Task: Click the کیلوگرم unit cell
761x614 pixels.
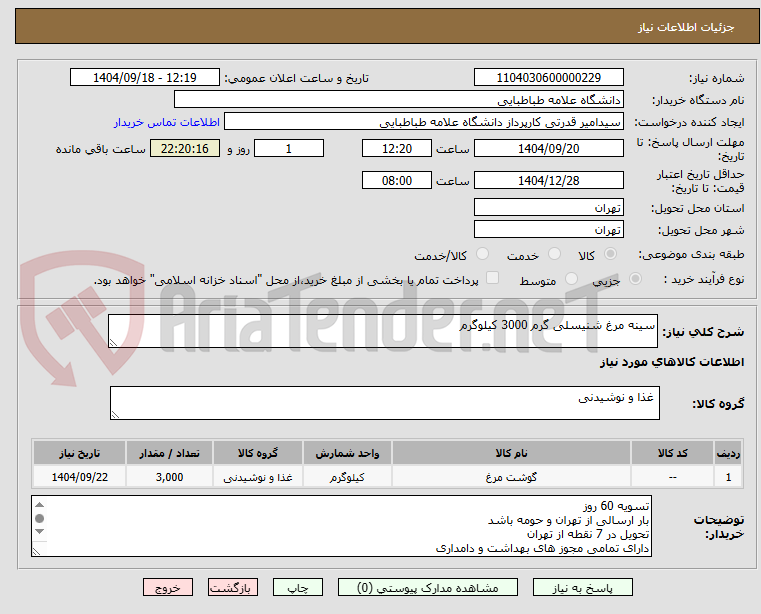Action: pos(347,477)
